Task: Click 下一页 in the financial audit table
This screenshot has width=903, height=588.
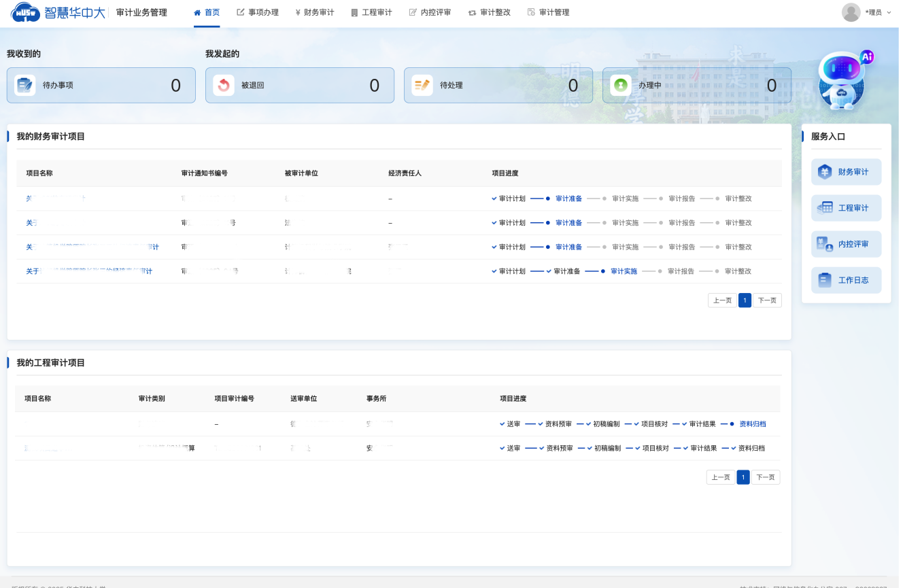Action: [767, 300]
